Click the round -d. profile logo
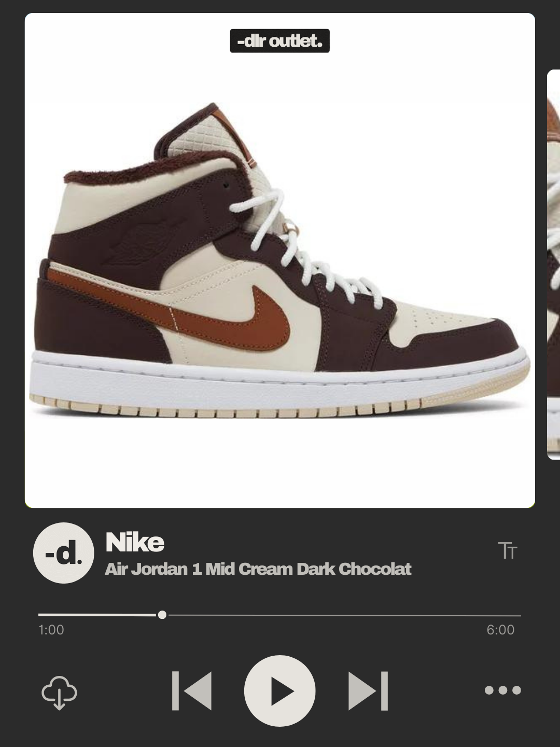This screenshot has width=560, height=747. 64,553
